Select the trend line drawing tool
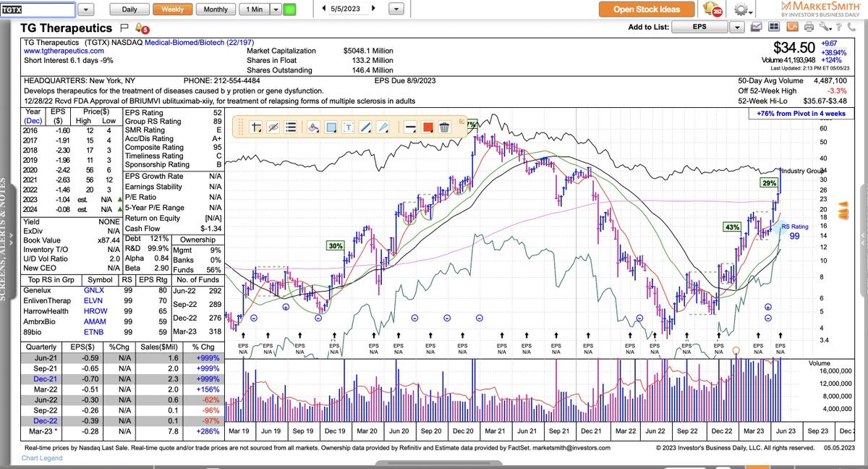This screenshot has height=469, width=868. pos(365,127)
